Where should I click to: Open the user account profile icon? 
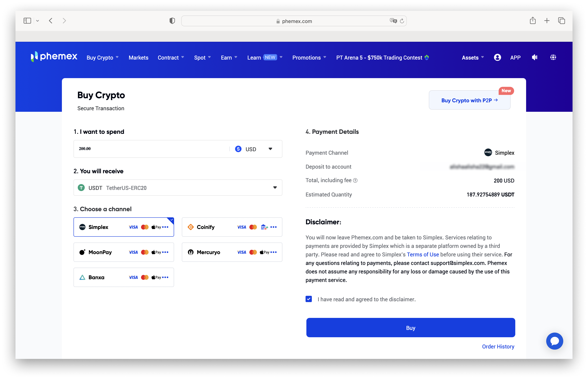(497, 57)
